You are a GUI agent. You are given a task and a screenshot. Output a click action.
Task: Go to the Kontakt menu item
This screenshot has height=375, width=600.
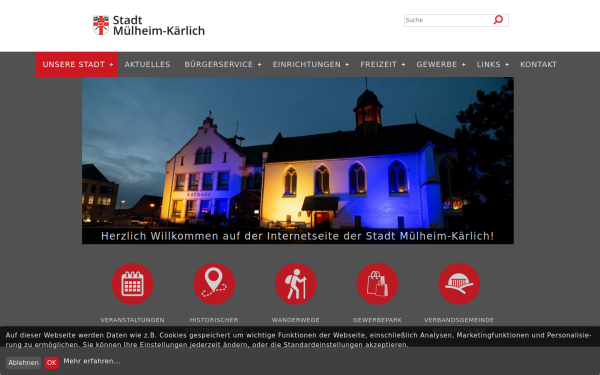click(538, 64)
